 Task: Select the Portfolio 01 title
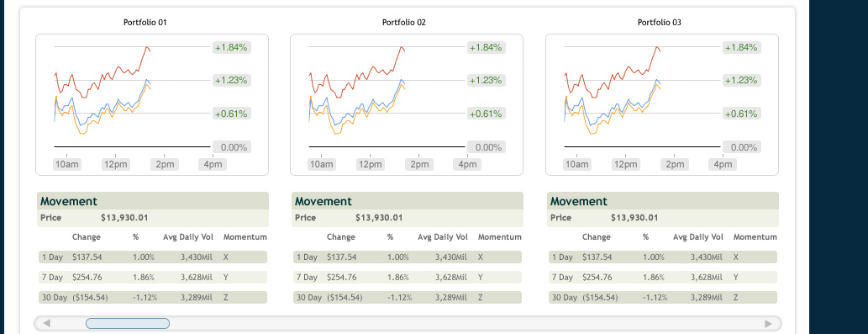coord(145,23)
